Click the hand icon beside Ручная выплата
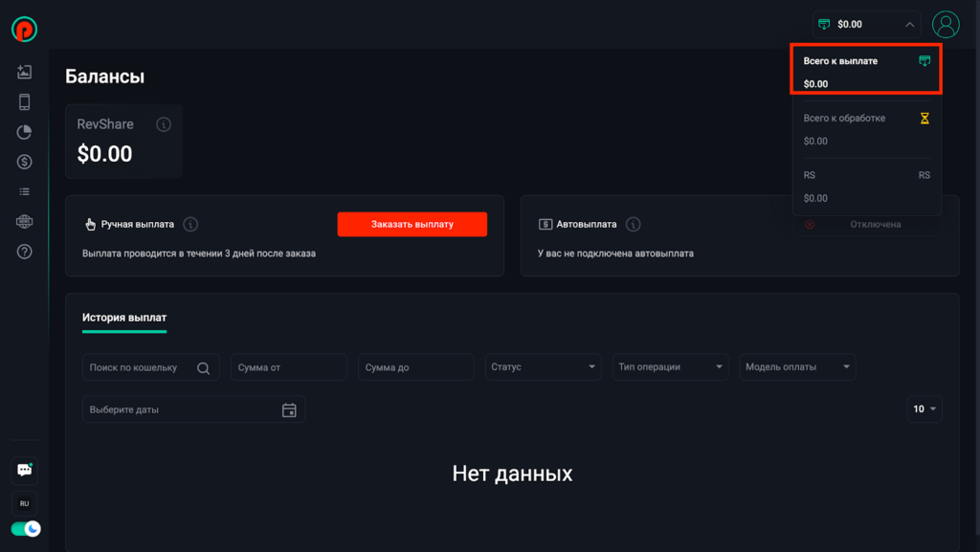Screen dimensions: 980x552 tap(91, 224)
